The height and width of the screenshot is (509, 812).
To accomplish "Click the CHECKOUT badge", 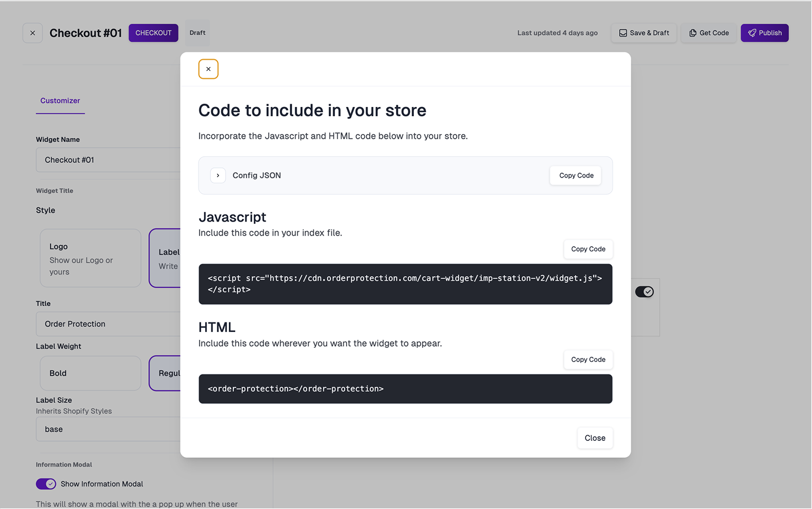I will (153, 33).
